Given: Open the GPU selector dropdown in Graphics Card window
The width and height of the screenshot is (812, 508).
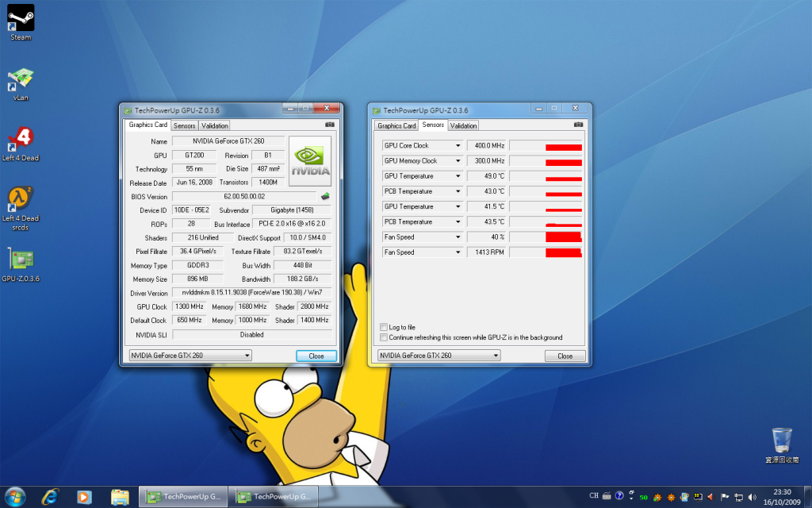Looking at the screenshot, I should coord(247,356).
